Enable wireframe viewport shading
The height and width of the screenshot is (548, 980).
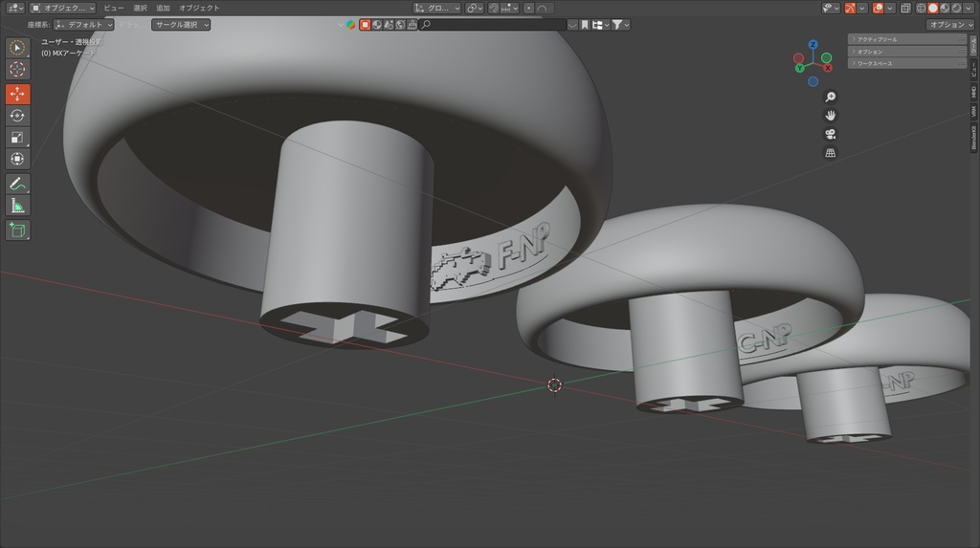click(922, 8)
